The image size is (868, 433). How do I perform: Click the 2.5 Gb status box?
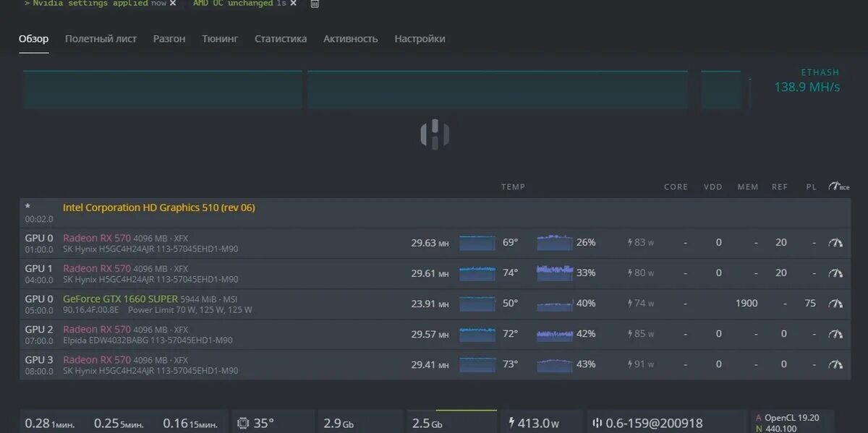(451, 422)
